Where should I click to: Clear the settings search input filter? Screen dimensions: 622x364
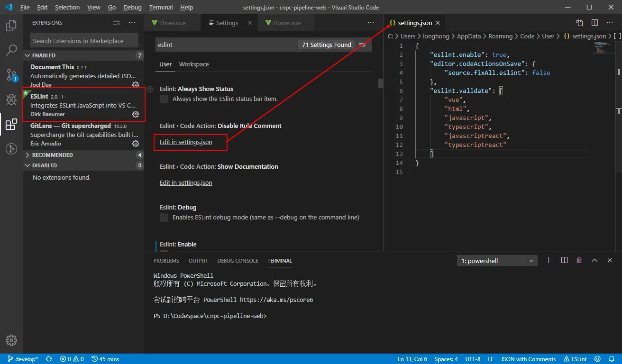tap(362, 45)
